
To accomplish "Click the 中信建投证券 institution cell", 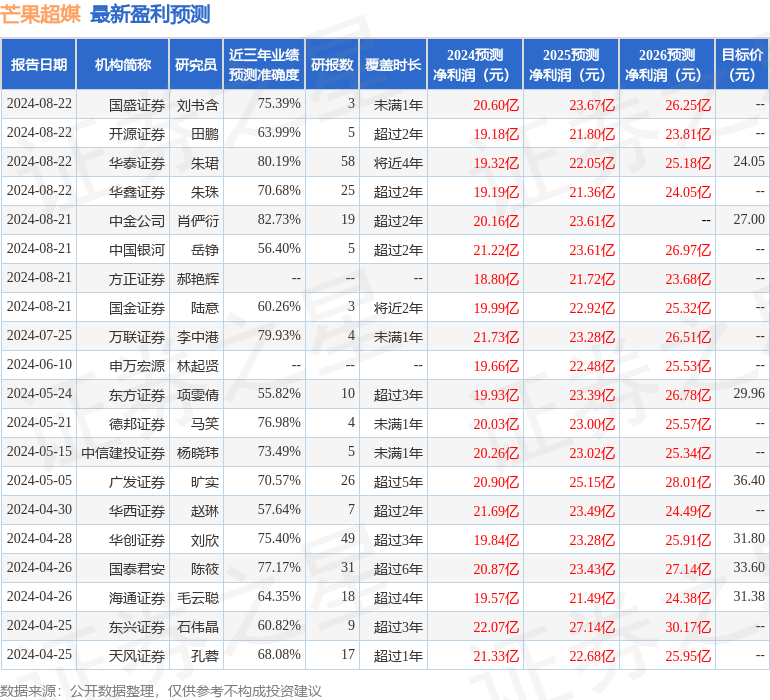I will [123, 453].
